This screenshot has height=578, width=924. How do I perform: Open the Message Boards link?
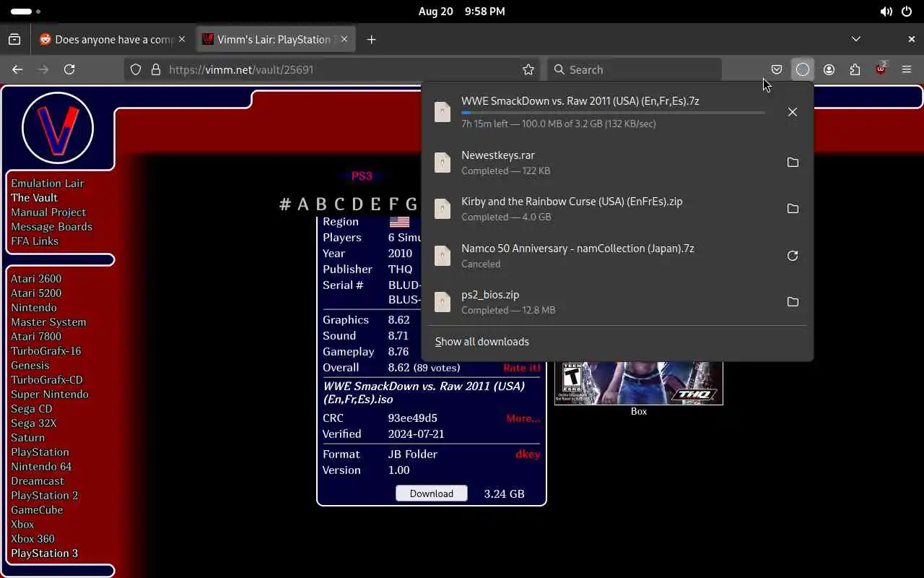click(x=51, y=227)
